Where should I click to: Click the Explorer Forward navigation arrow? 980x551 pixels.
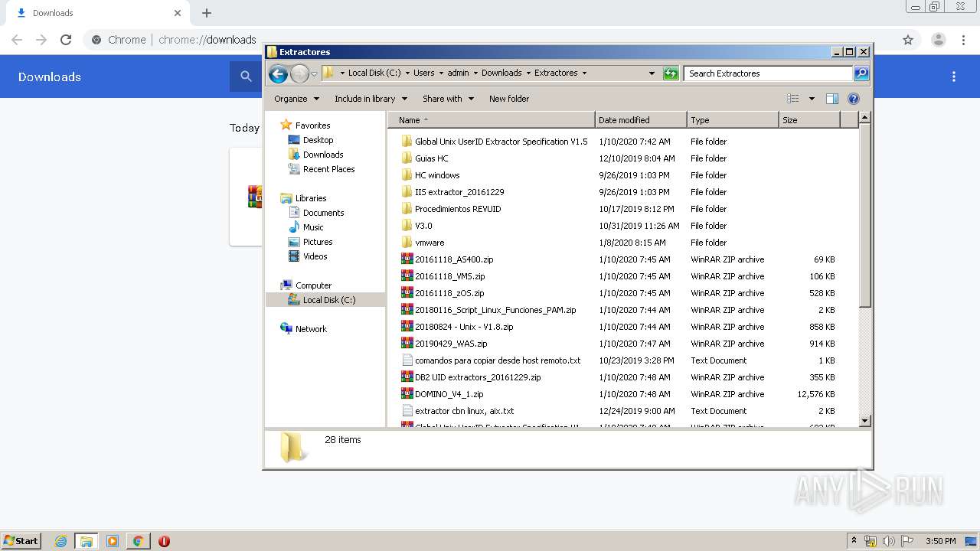tap(299, 73)
